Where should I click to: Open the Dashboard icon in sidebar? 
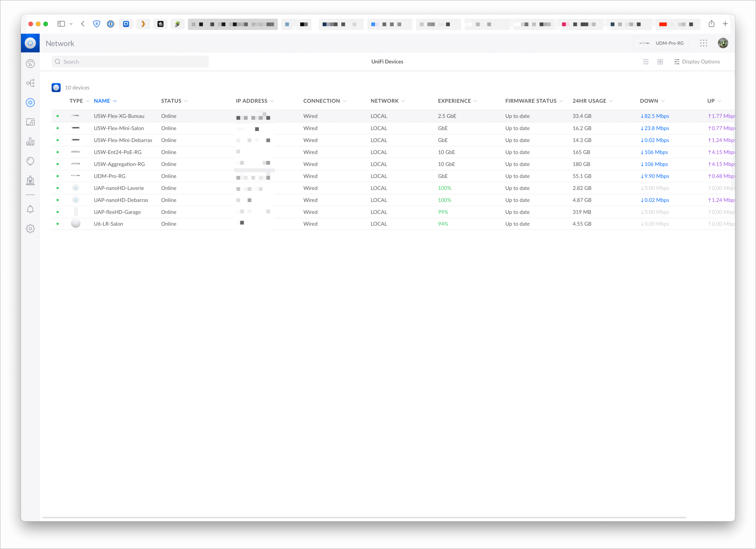(30, 63)
